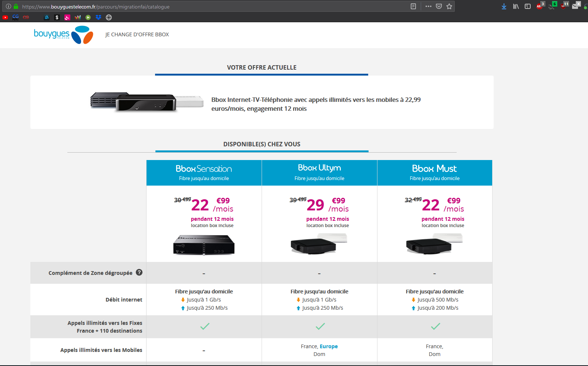Image resolution: width=588 pixels, height=366 pixels.
Task: Open the Firefox Library icon
Action: [516, 6]
